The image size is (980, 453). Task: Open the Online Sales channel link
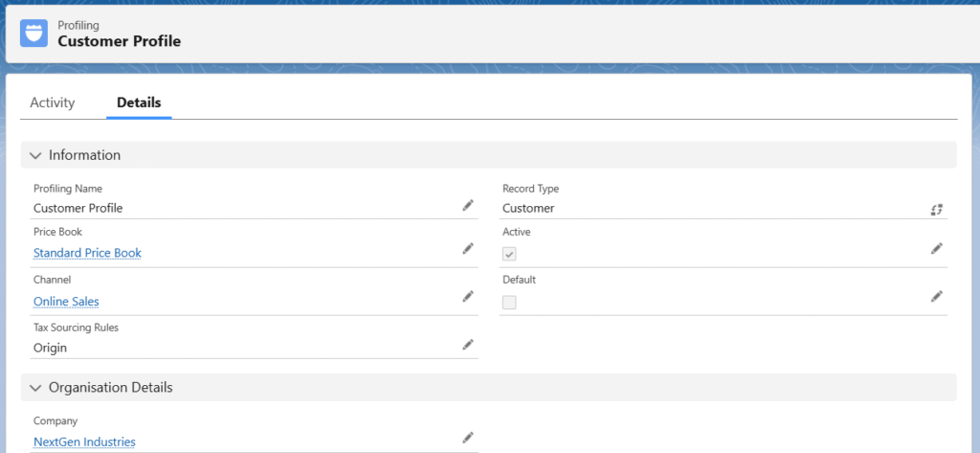pyautogui.click(x=66, y=302)
